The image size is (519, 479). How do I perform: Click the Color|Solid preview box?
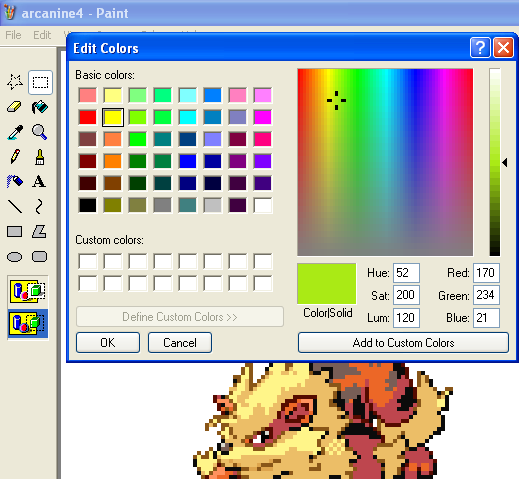(x=327, y=284)
